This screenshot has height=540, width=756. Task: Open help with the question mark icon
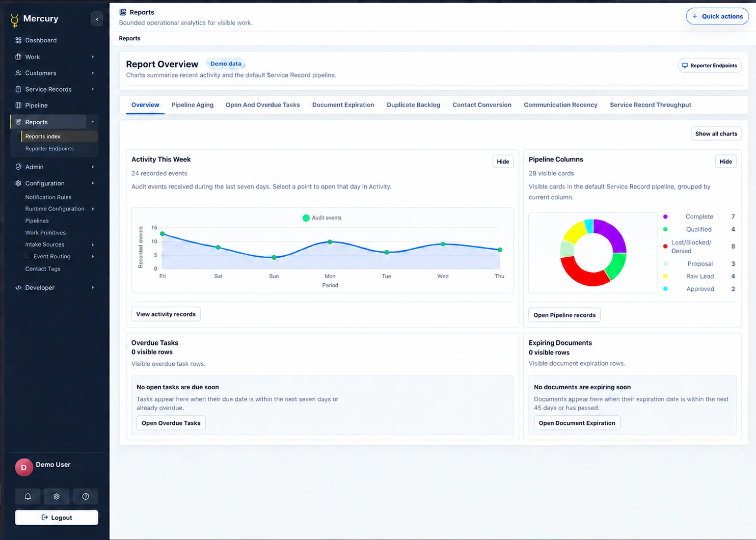(86, 496)
